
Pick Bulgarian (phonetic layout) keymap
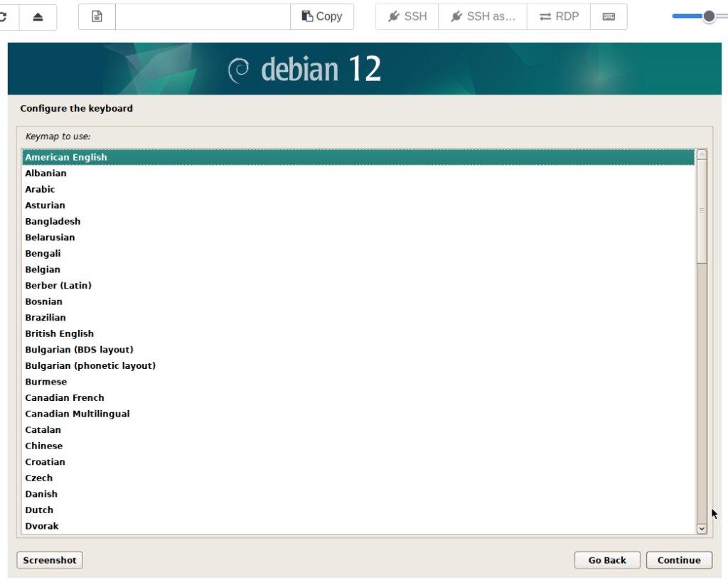[90, 365]
